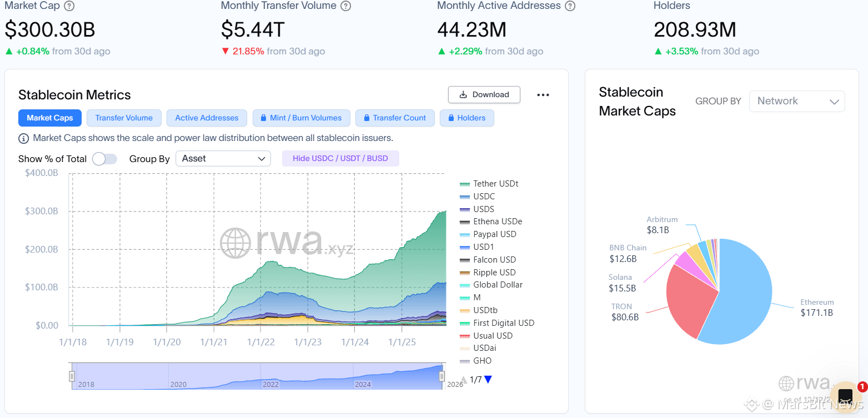Select the locked Mint / Burn Volumes tab
This screenshot has width=868, height=418.
click(x=302, y=118)
